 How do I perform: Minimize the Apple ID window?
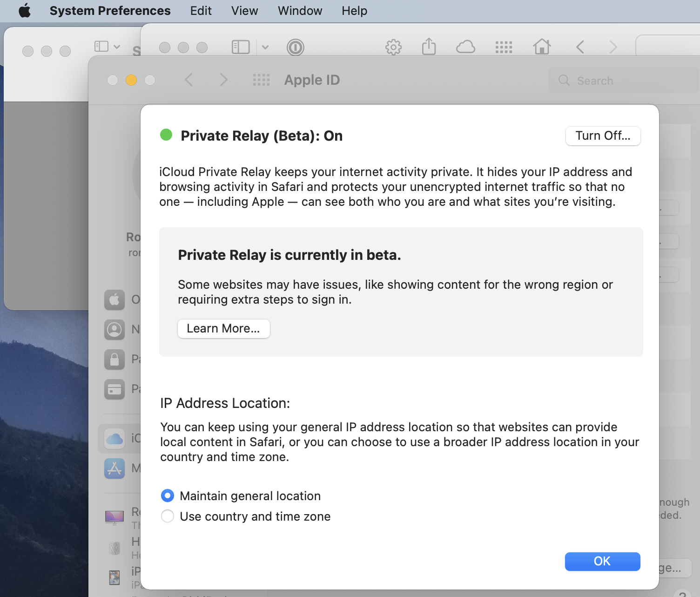(131, 80)
